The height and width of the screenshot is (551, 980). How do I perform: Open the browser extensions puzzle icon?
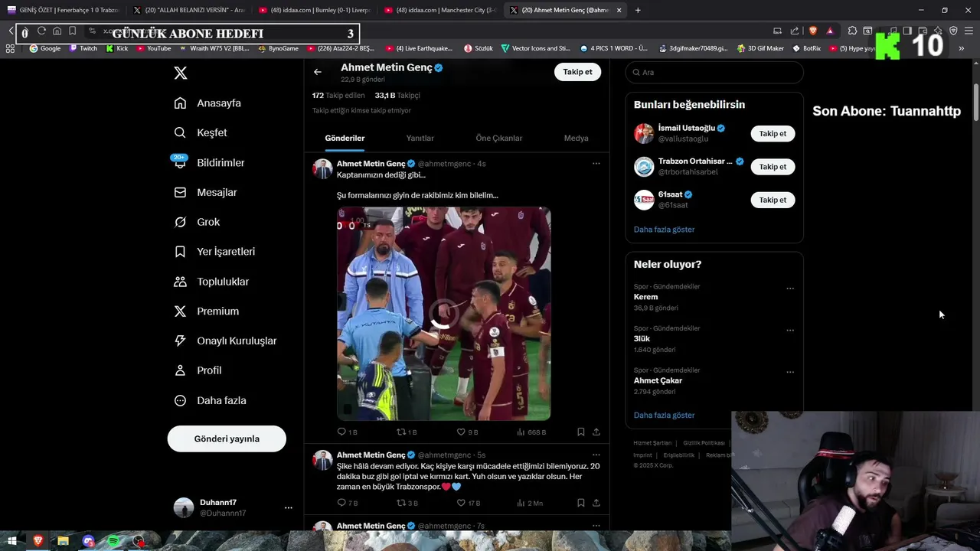[852, 31]
